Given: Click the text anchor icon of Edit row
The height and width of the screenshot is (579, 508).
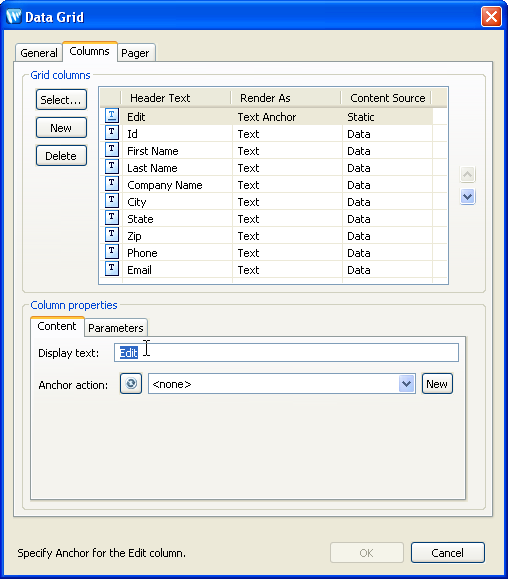Looking at the screenshot, I should (111, 115).
